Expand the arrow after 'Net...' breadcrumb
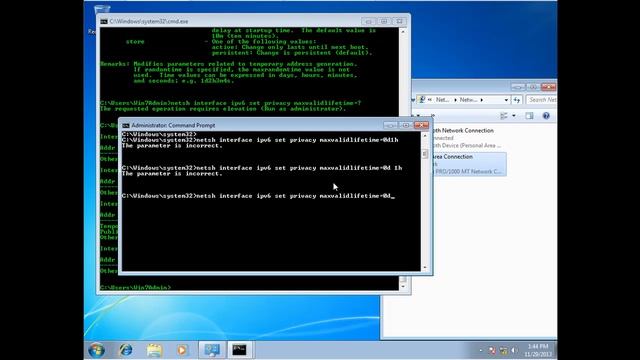Image resolution: width=640 pixels, height=360 pixels. (456, 100)
